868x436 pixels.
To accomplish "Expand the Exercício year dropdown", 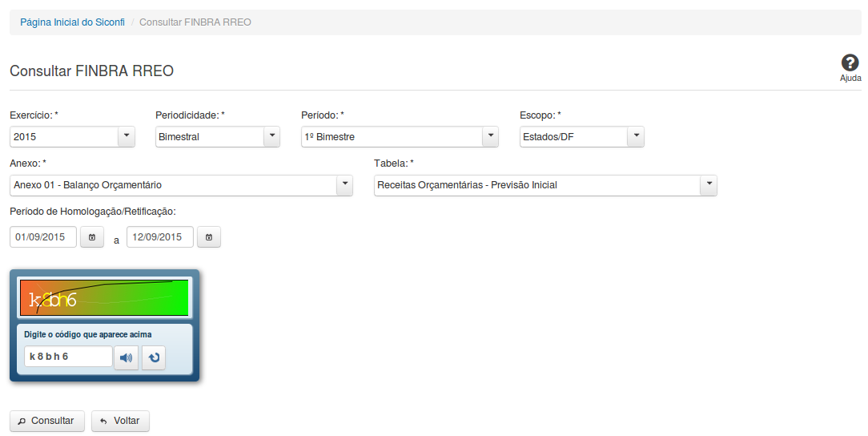I will (127, 137).
